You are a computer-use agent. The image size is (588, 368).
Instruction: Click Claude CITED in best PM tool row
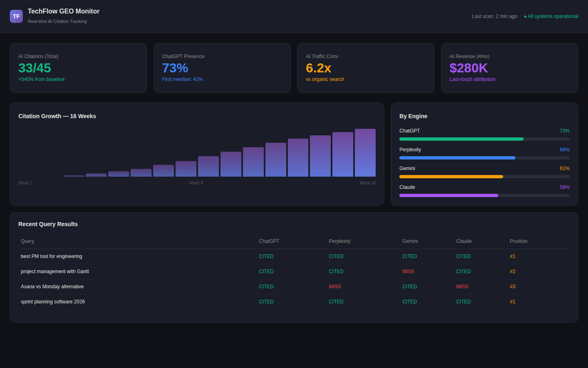pos(463,256)
